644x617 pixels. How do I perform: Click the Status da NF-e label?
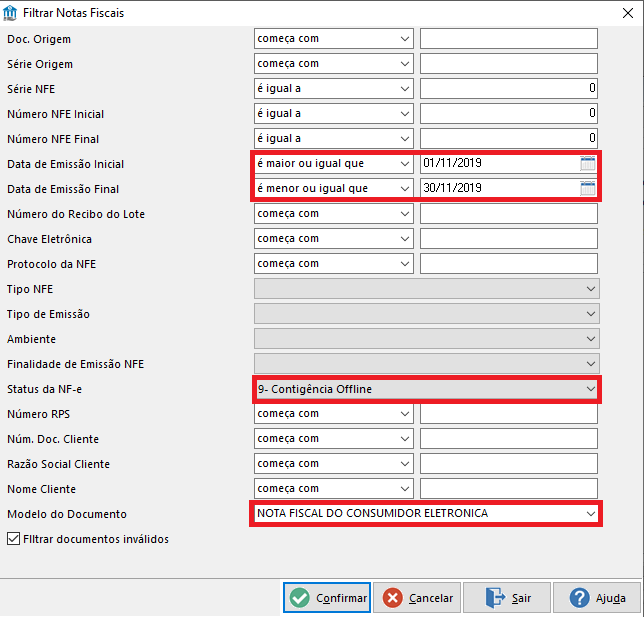[44, 389]
